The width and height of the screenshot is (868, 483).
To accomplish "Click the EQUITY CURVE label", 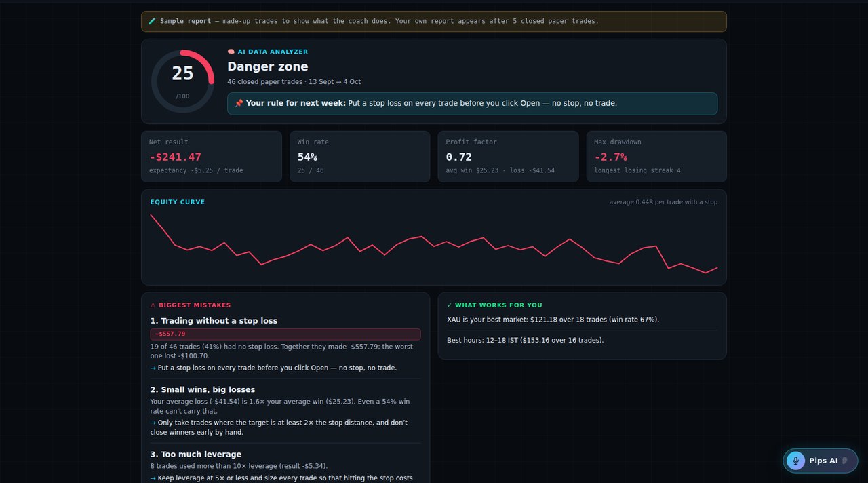I will [178, 202].
